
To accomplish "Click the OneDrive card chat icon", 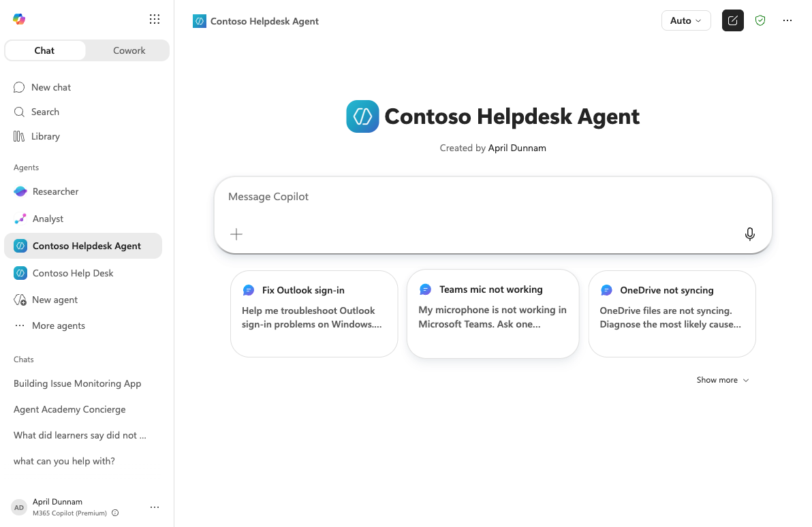I will (606, 291).
